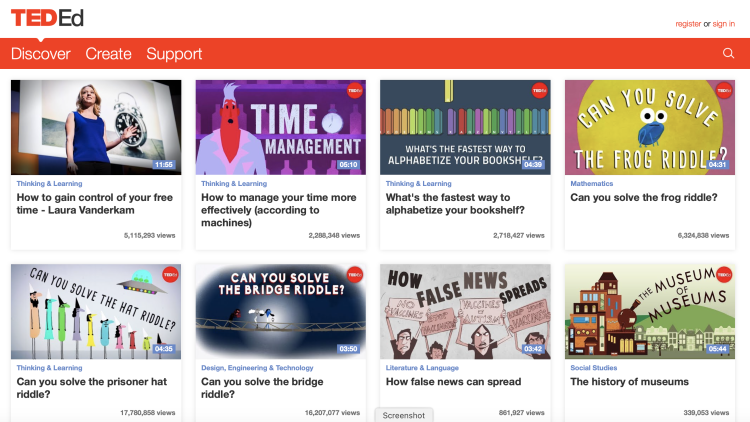750x422 pixels.
Task: Select the Social Studies category label
Action: click(x=595, y=368)
